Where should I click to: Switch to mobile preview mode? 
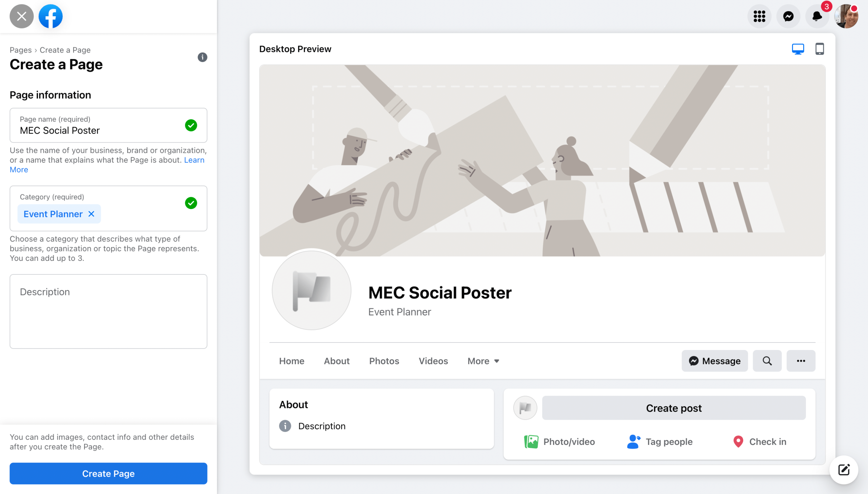820,49
